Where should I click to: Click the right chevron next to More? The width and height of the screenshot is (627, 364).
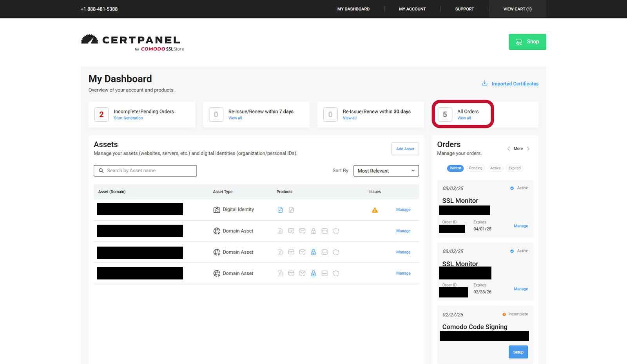click(x=529, y=149)
